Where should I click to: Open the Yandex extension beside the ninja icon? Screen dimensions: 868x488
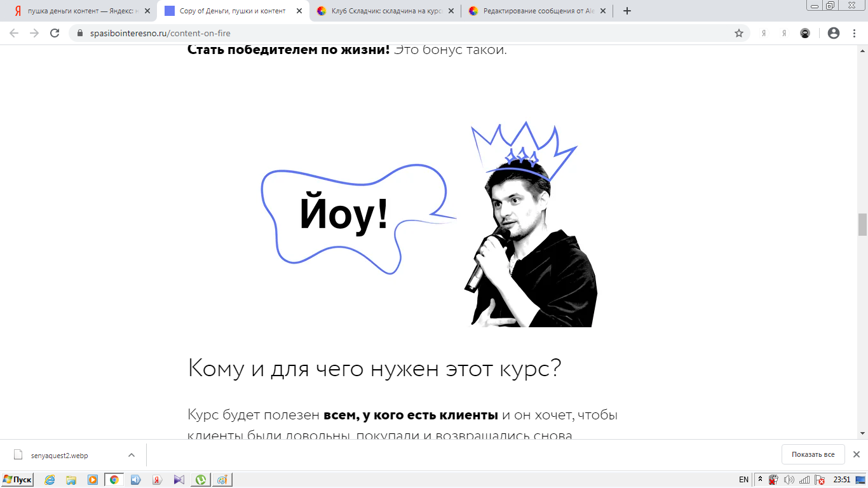click(784, 33)
